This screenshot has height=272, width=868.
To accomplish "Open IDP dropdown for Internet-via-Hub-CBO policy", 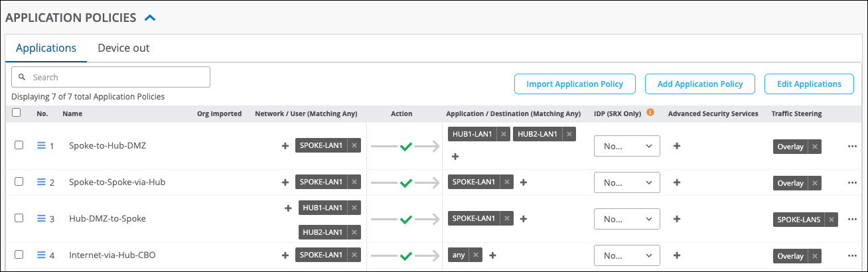I will (x=626, y=255).
